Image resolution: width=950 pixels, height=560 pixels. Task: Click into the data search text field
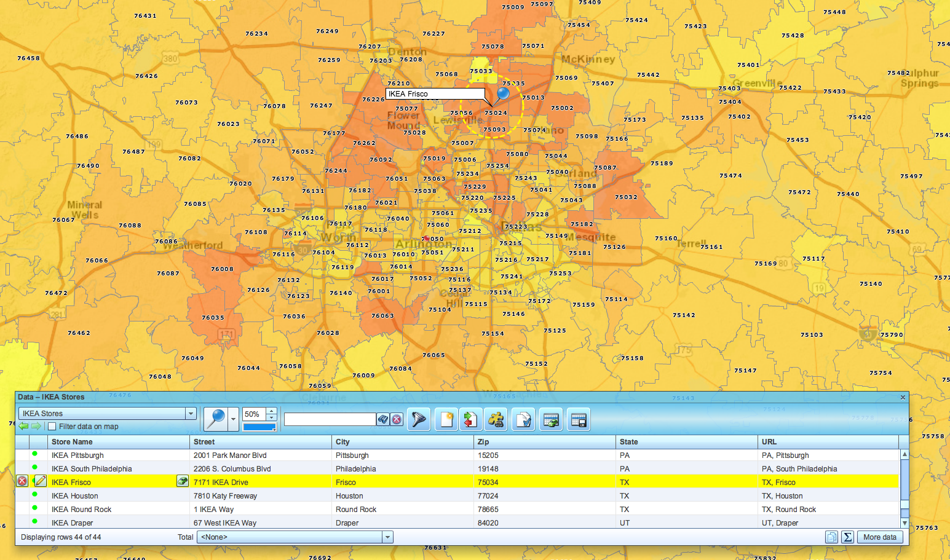click(x=330, y=419)
